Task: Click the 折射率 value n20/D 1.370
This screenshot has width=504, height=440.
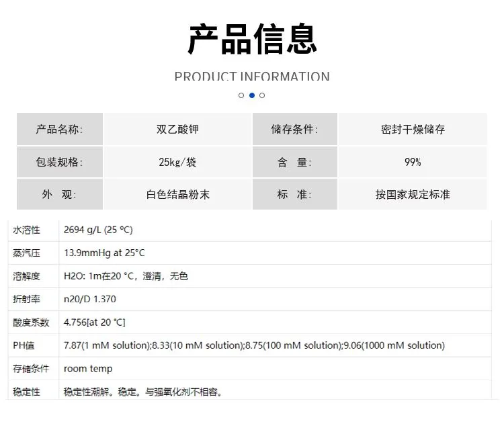Action: tap(89, 299)
